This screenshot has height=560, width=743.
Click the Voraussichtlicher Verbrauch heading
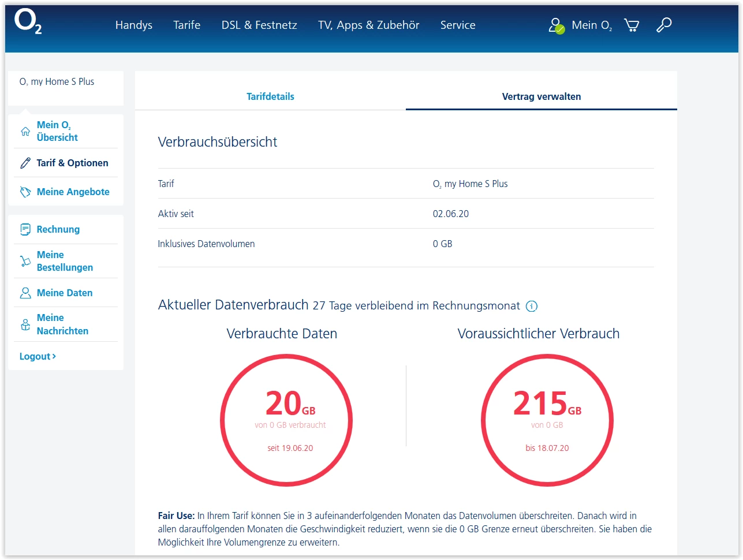click(539, 334)
